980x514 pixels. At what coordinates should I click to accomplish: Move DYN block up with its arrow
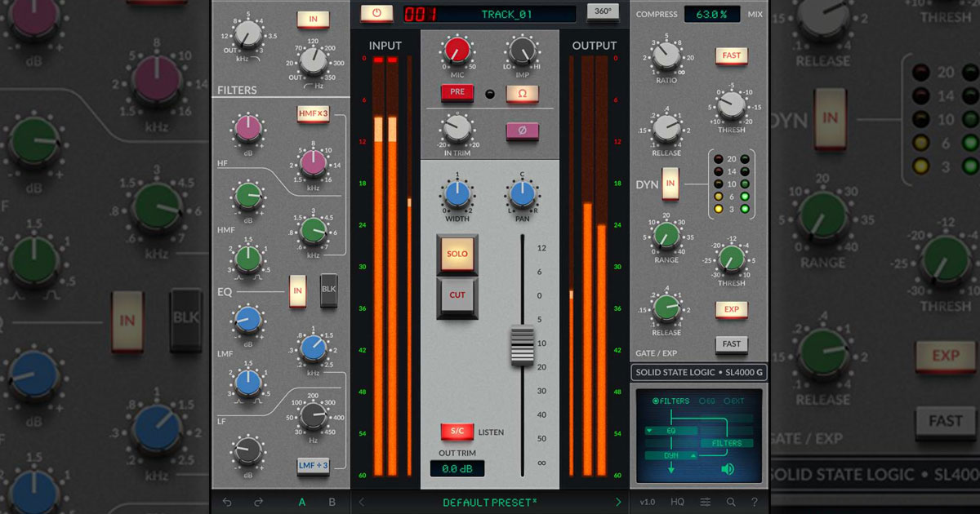coord(694,455)
